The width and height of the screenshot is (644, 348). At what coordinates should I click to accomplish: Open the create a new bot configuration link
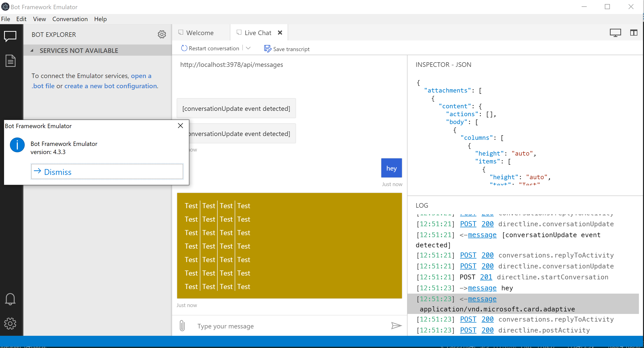[x=110, y=86]
